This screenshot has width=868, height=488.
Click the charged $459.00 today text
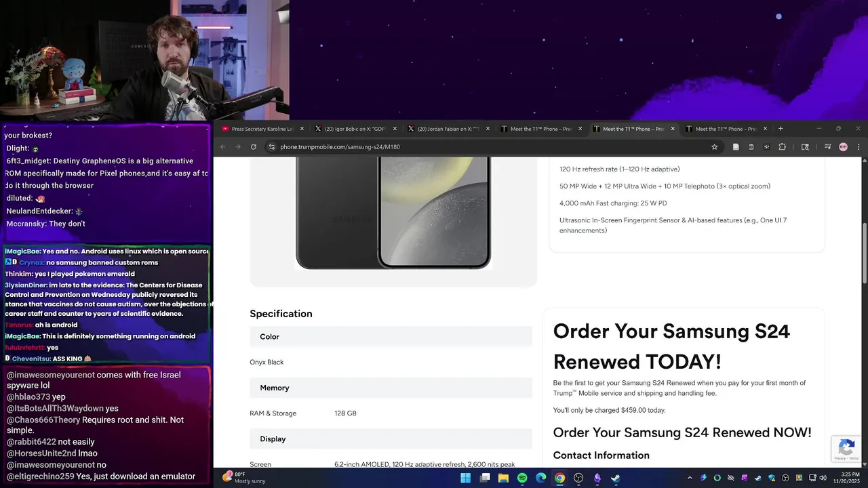609,410
